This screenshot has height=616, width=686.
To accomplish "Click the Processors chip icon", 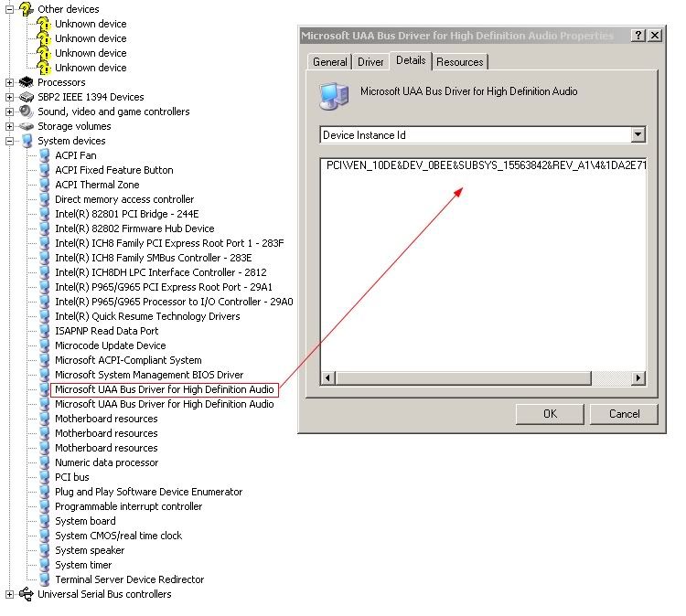I will [x=27, y=81].
